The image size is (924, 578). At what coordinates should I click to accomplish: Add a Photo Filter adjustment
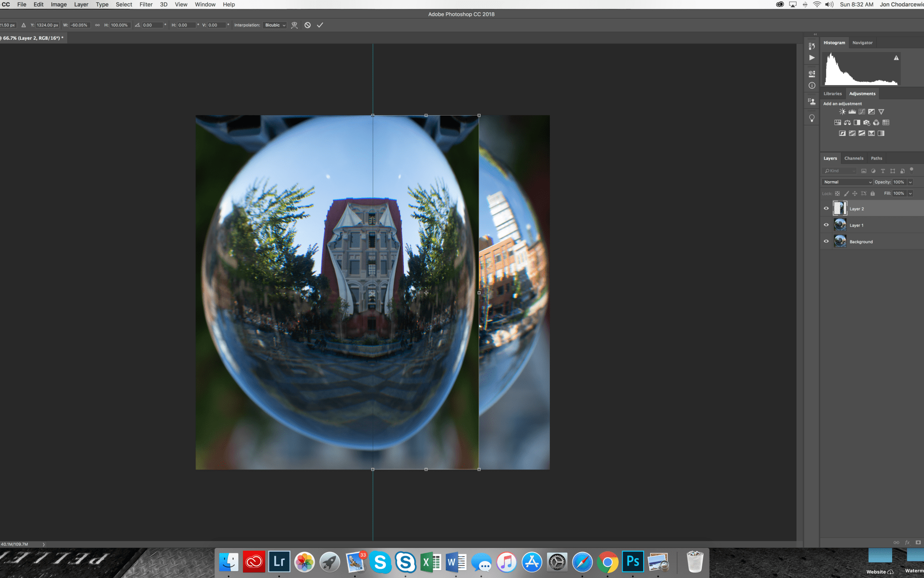pos(867,123)
